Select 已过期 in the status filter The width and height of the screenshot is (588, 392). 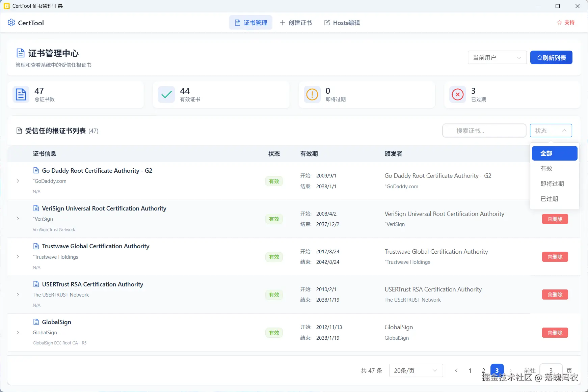click(555, 199)
